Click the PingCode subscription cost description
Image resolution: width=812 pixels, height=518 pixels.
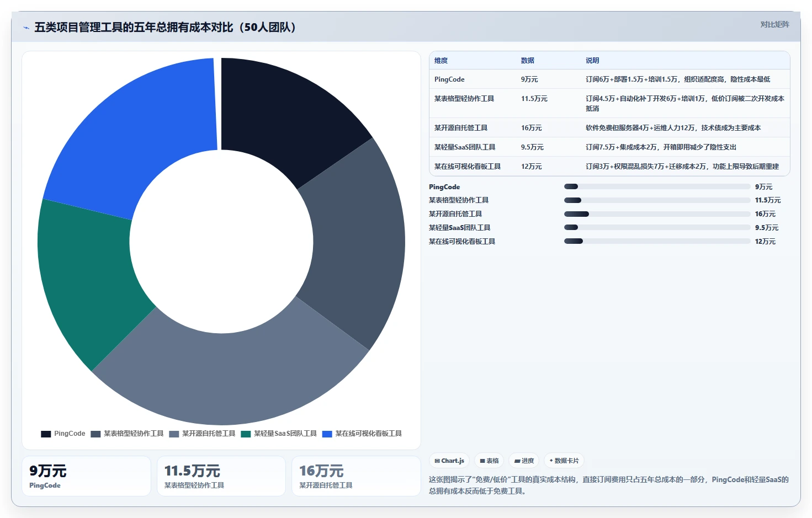[x=678, y=79]
